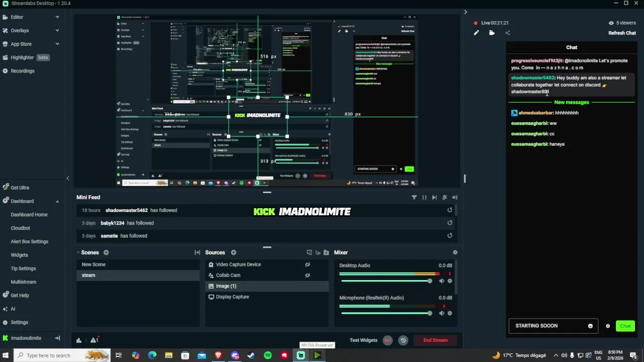644x362 pixels.
Task: Toggle the replay buffer button
Action: pos(403,340)
